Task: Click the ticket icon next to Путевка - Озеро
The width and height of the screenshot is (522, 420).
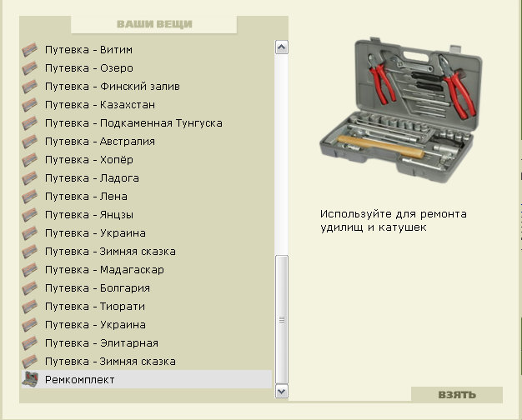Action: pos(30,68)
